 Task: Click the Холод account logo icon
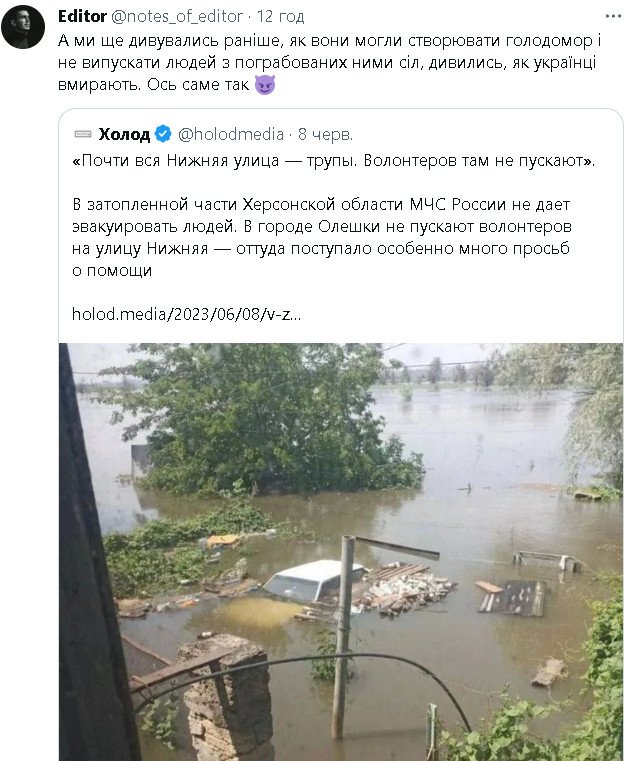point(82,134)
